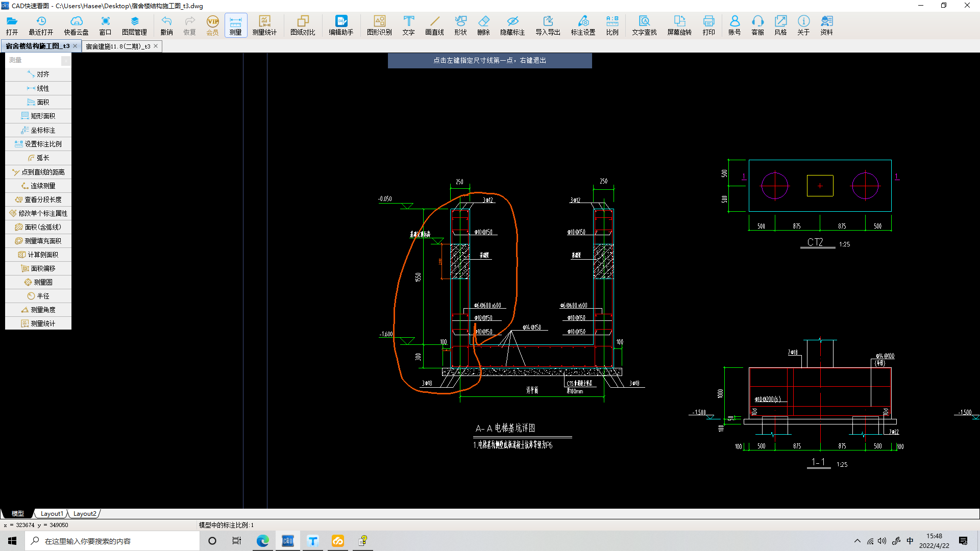Screen dimensions: 980x551
Task: Open 图层管理 layer manager
Action: click(x=134, y=26)
